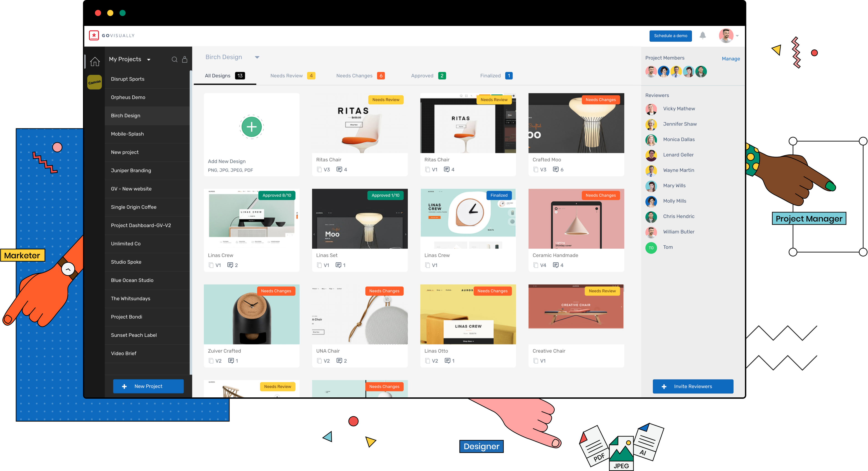Expand the Birch Design project dropdown

[x=257, y=56]
